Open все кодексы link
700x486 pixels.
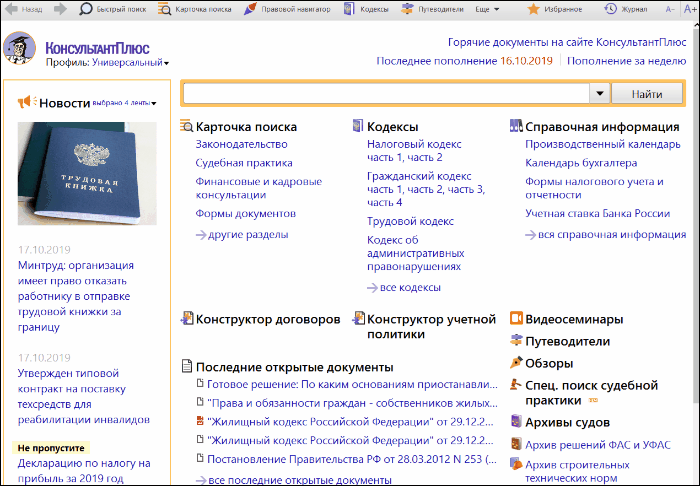point(404,287)
